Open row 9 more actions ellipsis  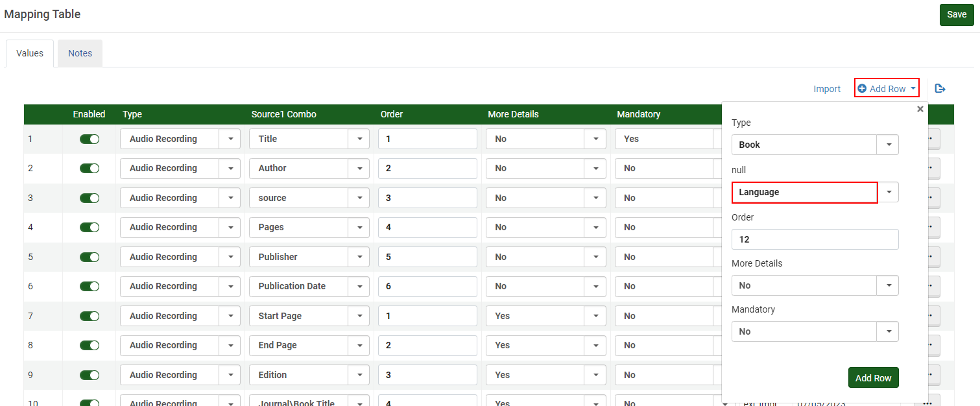(933, 375)
